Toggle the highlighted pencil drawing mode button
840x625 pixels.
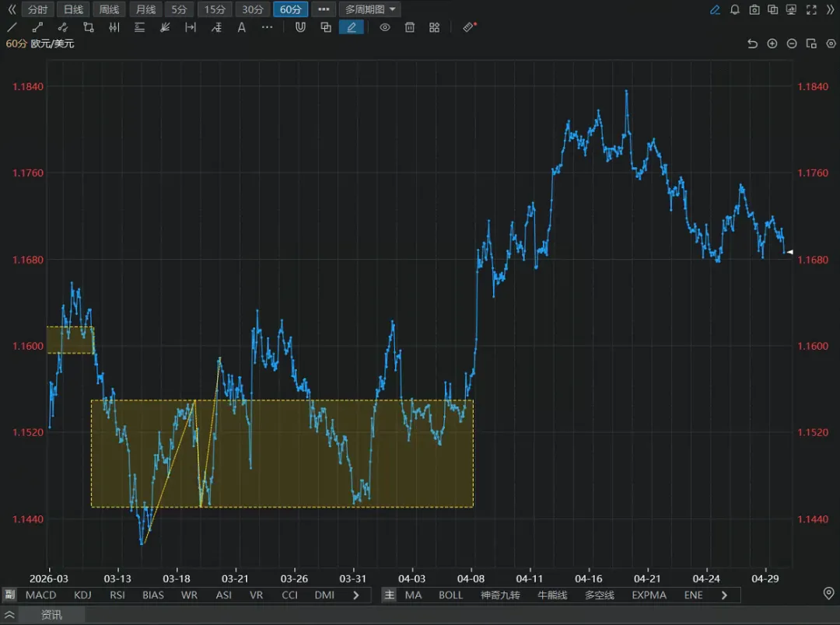point(352,27)
